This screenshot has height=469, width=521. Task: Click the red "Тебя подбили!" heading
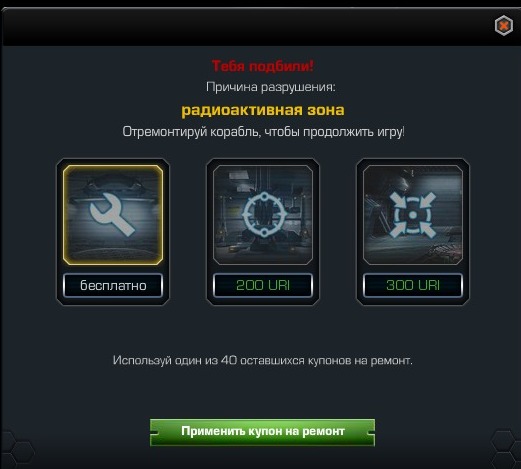tap(263, 66)
